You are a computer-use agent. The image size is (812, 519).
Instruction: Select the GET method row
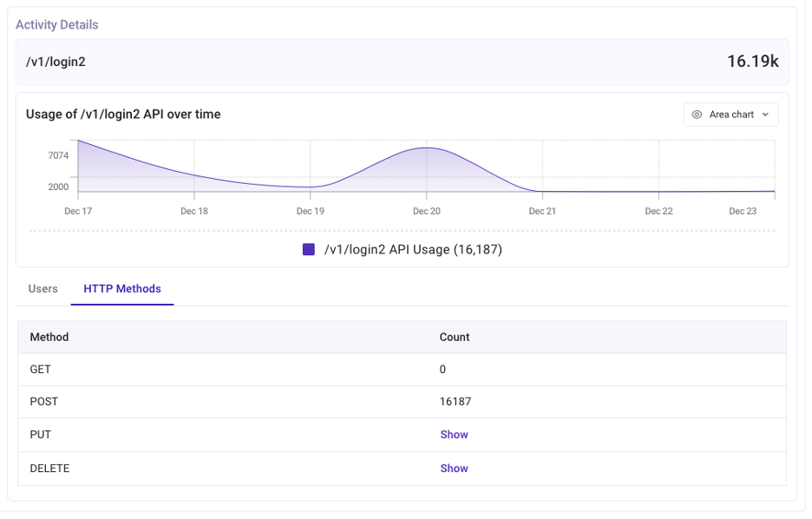point(41,370)
